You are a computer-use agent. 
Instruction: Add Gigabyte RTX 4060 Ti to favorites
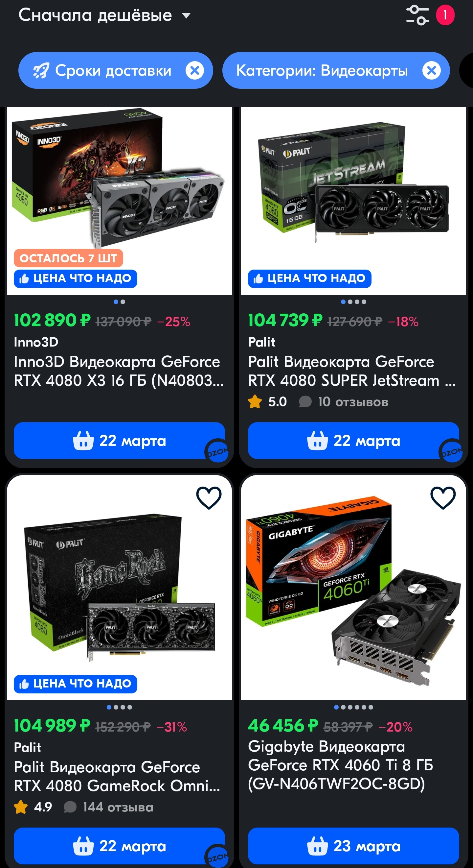[x=443, y=498]
